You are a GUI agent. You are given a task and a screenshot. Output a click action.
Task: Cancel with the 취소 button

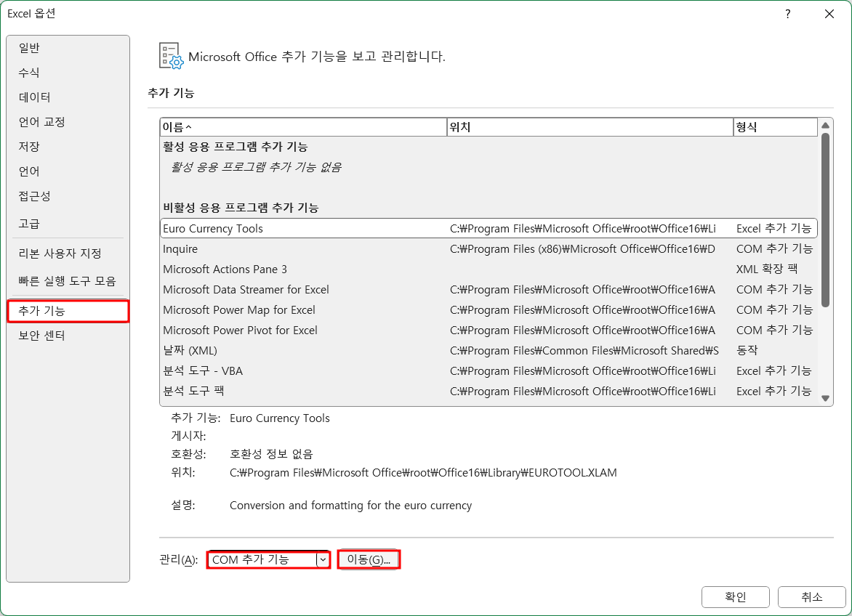(x=812, y=597)
